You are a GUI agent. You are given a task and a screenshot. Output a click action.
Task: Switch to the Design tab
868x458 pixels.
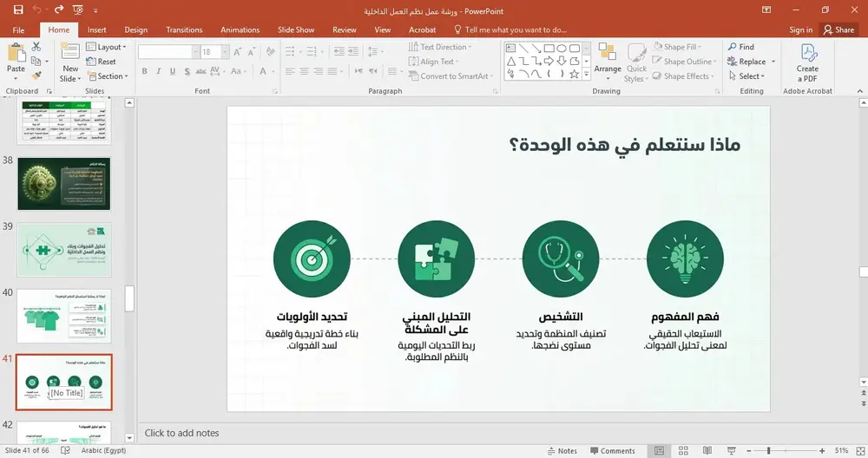135,29
